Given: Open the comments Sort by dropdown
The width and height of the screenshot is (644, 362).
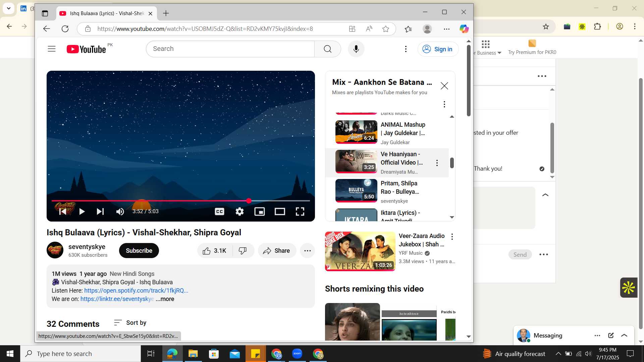Looking at the screenshot, I should tap(130, 323).
